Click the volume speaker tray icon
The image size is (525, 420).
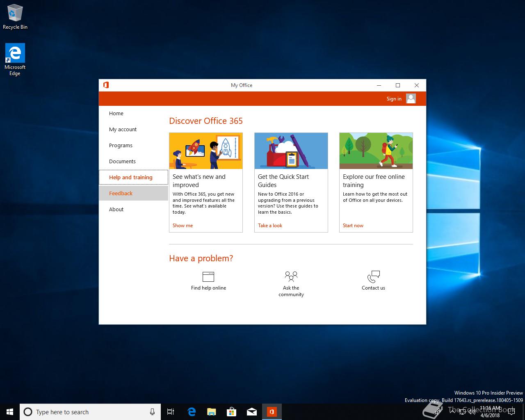(x=472, y=412)
